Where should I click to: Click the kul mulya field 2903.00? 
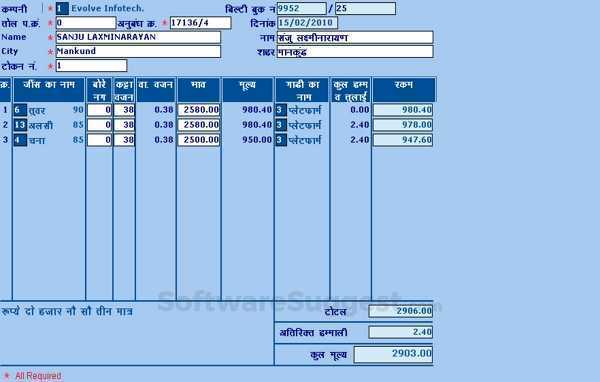(394, 354)
